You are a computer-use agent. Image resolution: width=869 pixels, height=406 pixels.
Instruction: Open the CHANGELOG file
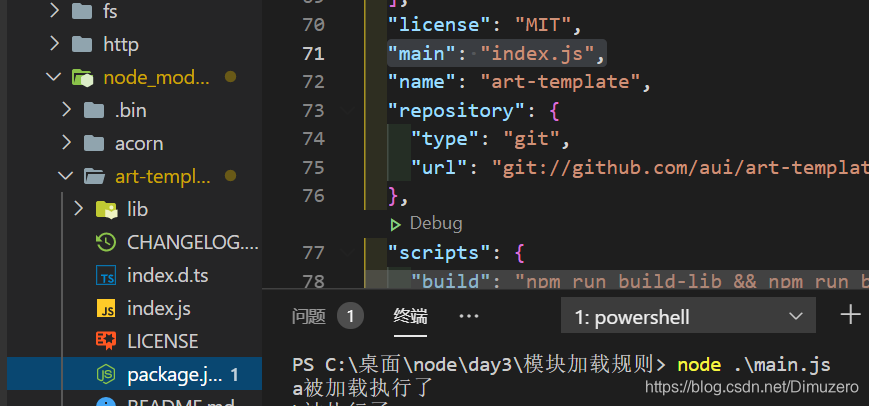tap(193, 242)
